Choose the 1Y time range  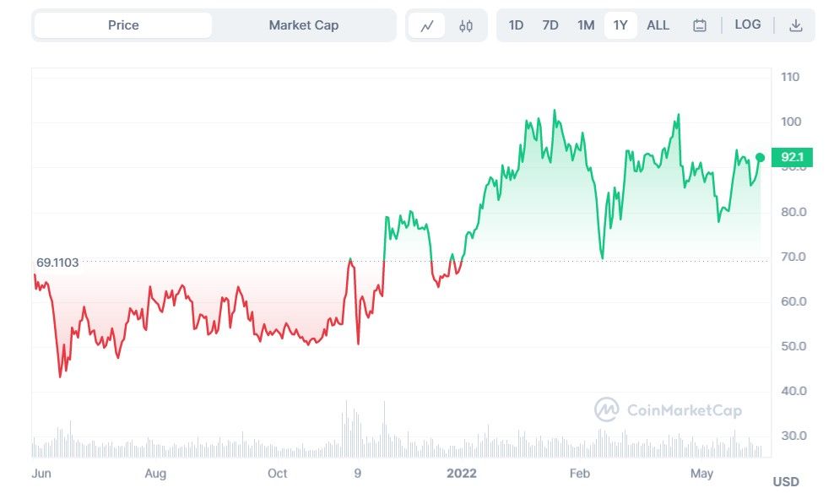coord(620,25)
